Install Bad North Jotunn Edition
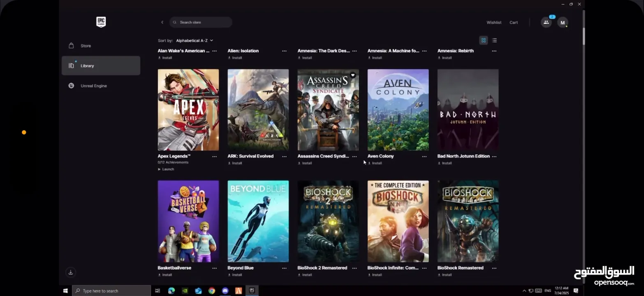This screenshot has height=296, width=644. 445,163
